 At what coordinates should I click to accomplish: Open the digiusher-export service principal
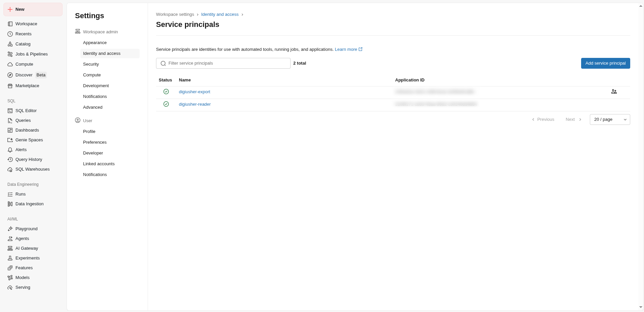pyautogui.click(x=194, y=92)
